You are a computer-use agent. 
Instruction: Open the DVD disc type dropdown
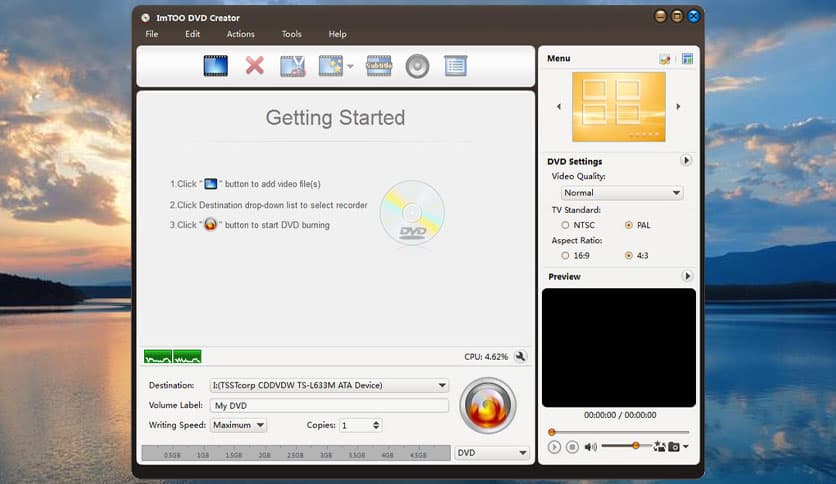[x=492, y=453]
